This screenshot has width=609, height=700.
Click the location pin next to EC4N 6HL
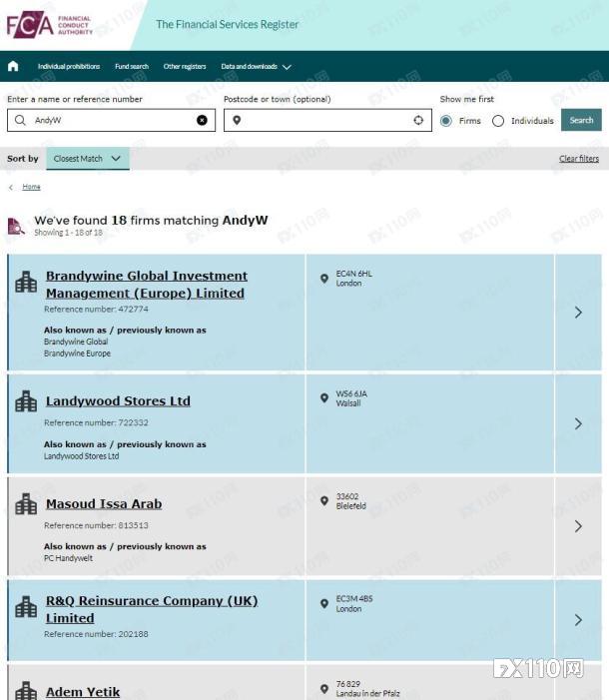[x=323, y=279]
